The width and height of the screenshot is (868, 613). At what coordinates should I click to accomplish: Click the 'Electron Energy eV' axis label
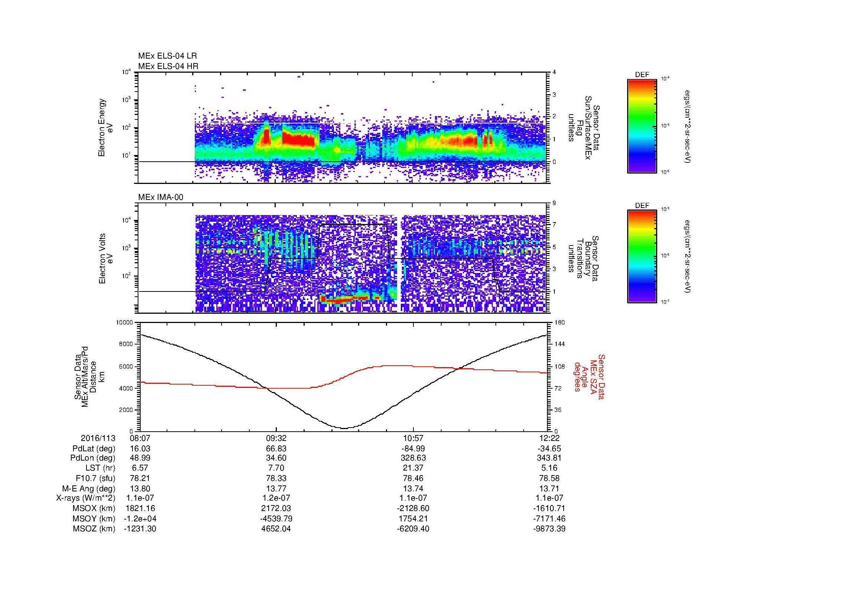(105, 128)
